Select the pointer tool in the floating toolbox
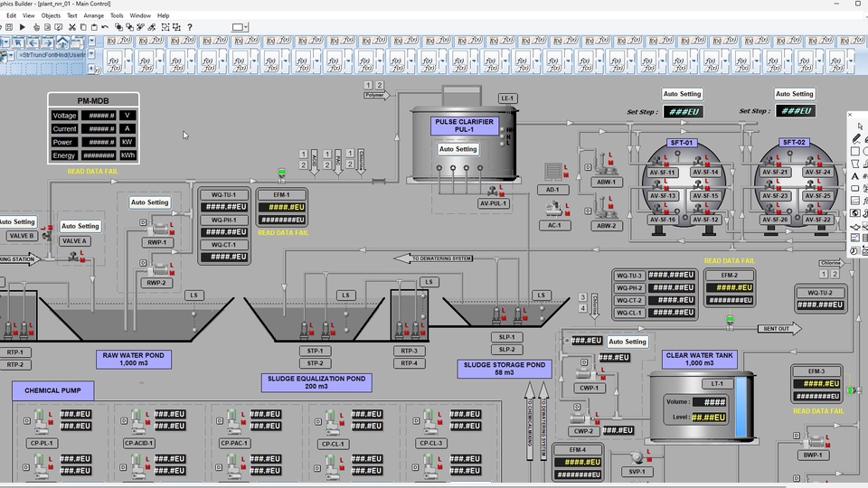This screenshot has width=868, height=488. pos(858,126)
